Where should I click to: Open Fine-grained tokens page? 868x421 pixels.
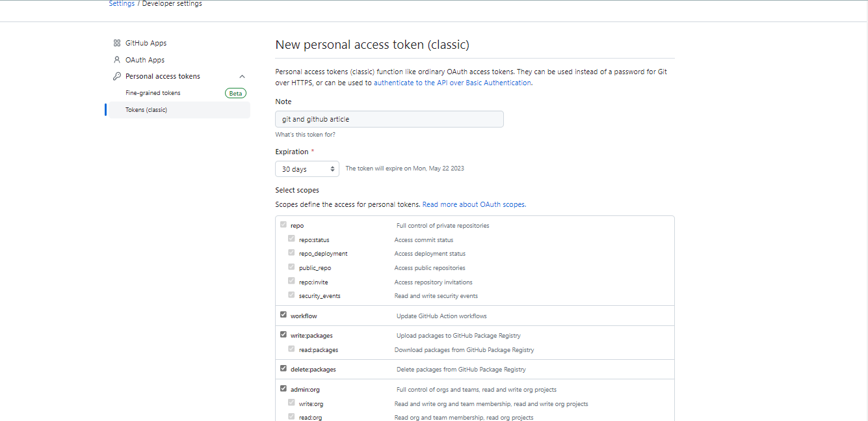point(153,93)
